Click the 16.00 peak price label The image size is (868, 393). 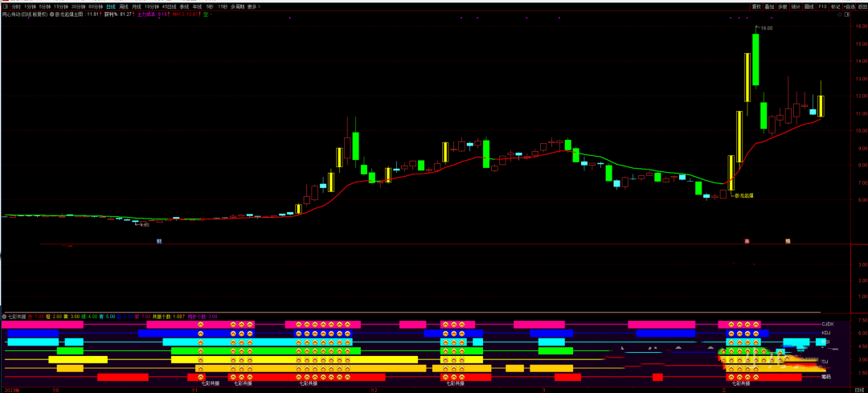point(766,28)
